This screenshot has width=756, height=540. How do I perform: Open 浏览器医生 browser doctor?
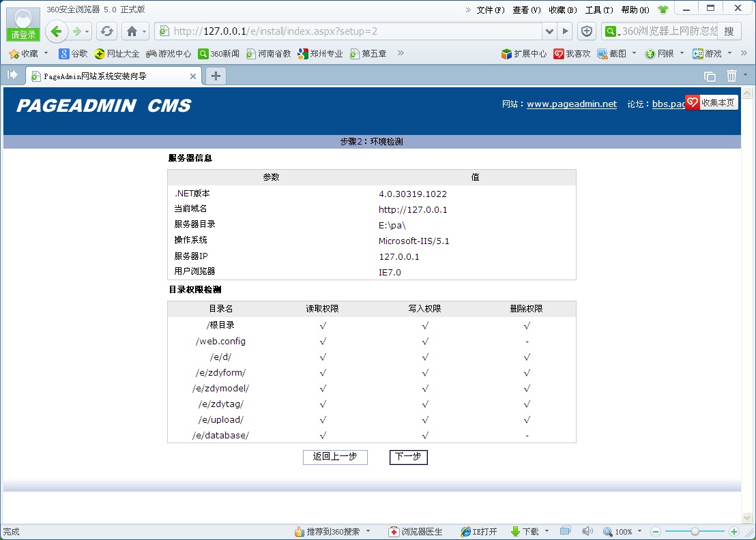(416, 531)
